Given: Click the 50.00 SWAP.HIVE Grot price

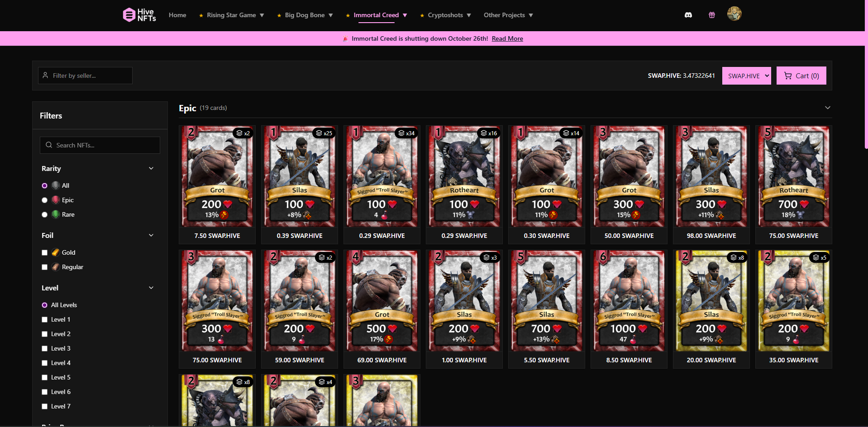Looking at the screenshot, I should point(629,236).
